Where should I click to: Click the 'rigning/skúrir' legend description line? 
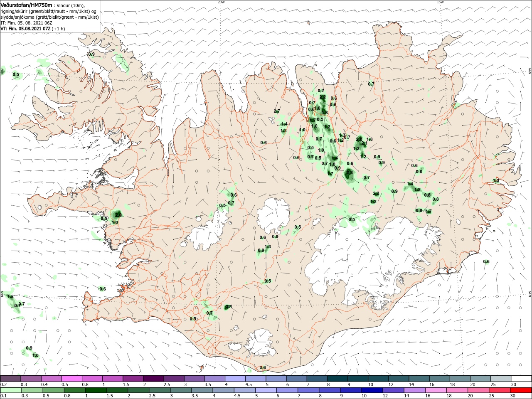pyautogui.click(x=48, y=11)
